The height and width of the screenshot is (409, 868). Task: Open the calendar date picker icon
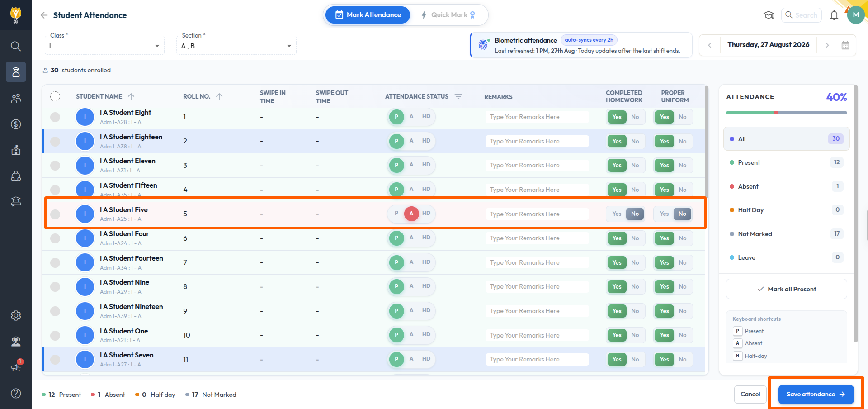(845, 45)
